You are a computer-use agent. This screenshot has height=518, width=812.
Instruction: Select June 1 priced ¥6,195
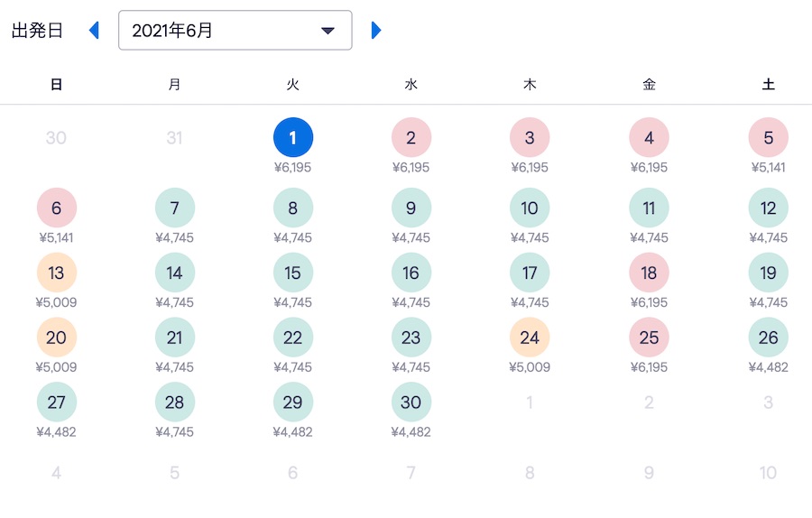pos(293,137)
